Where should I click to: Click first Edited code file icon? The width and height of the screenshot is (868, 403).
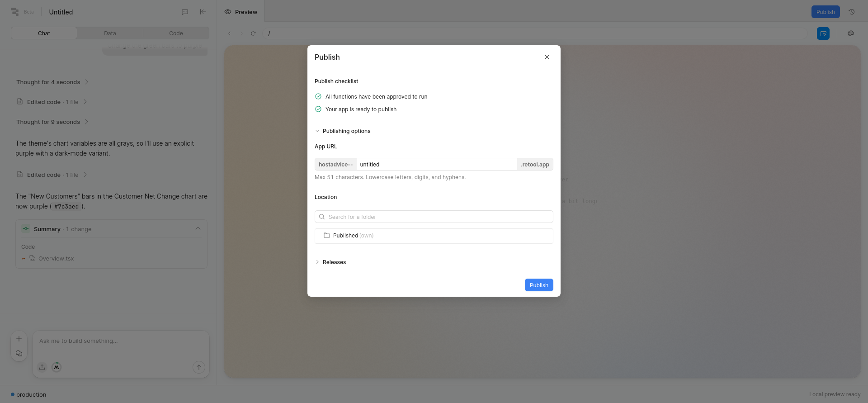click(20, 102)
